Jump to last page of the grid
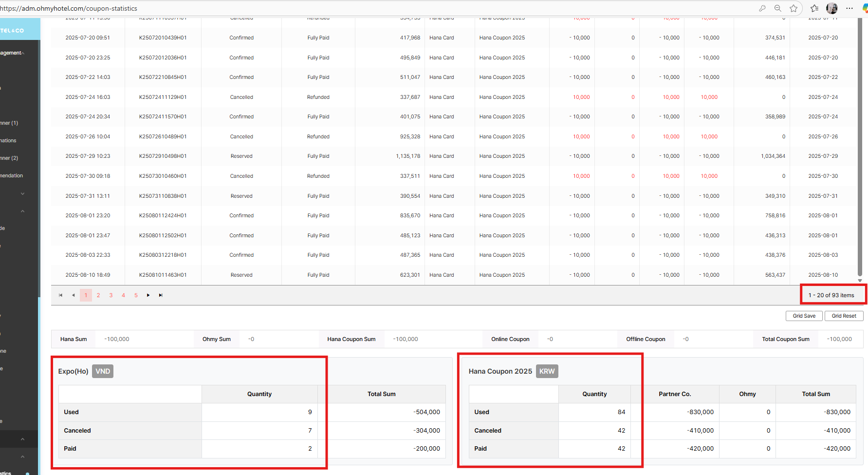868x475 pixels. pyautogui.click(x=161, y=295)
